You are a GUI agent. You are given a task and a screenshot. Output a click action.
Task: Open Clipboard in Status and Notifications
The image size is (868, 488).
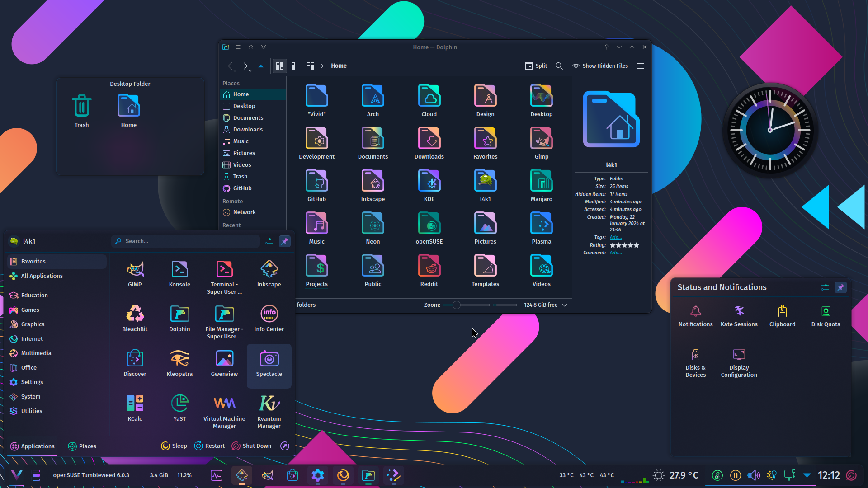pos(782,316)
